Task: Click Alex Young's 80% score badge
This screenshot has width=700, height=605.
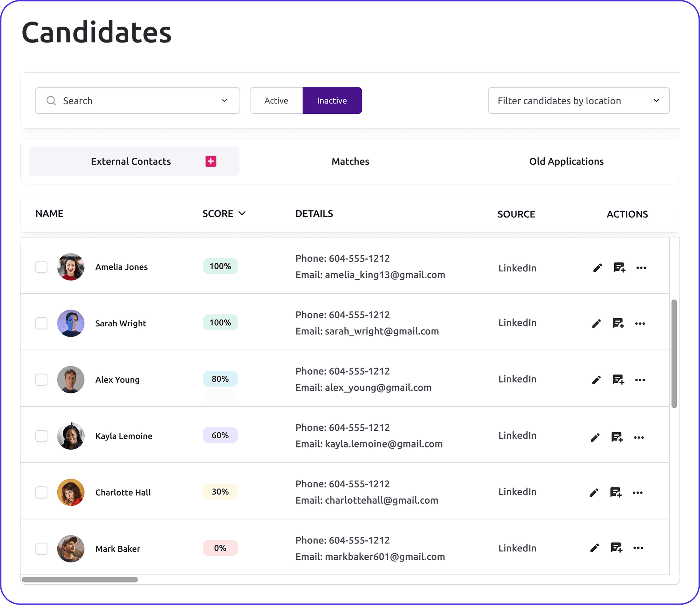Action: [220, 379]
